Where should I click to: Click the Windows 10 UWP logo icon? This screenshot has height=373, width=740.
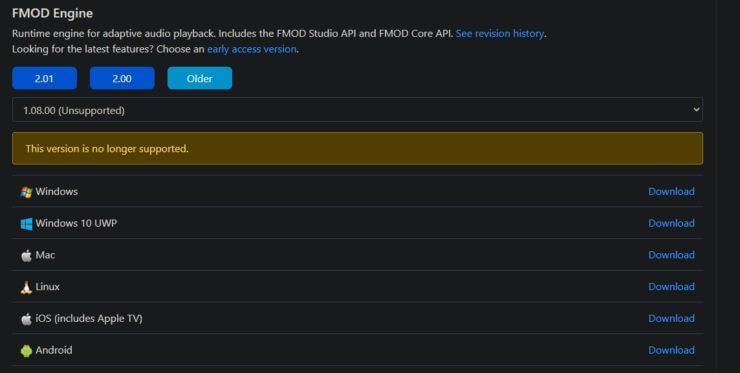pos(26,223)
